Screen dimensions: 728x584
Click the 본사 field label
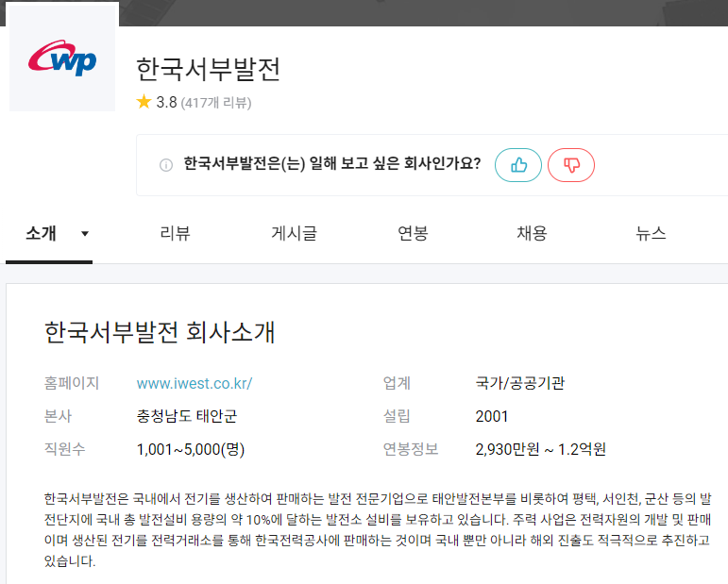click(58, 416)
